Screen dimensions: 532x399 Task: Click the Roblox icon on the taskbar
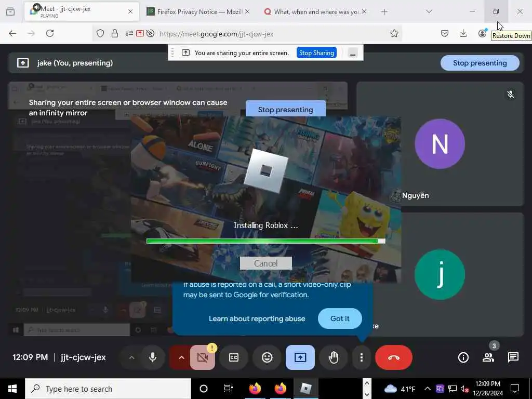(x=305, y=389)
